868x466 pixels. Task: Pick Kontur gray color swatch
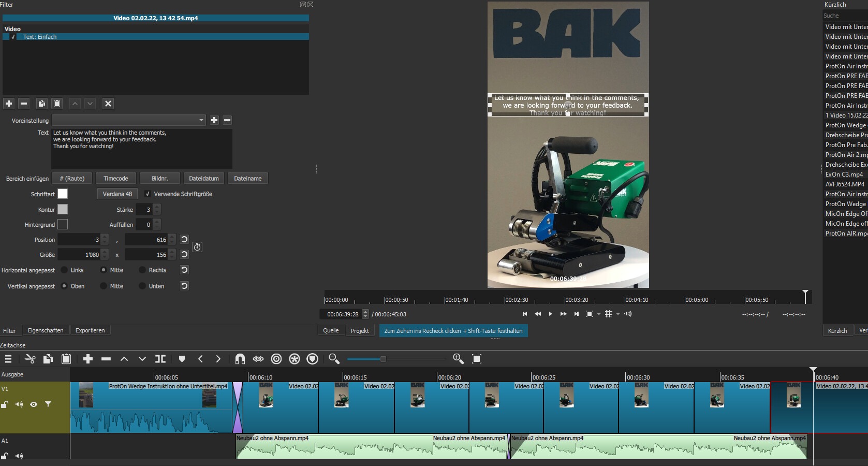pos(63,209)
